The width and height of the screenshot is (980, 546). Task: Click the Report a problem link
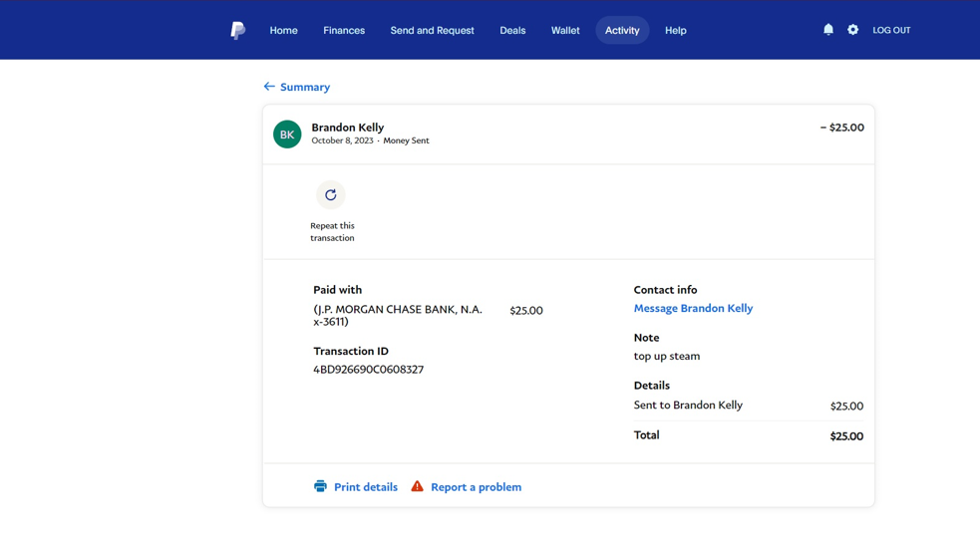[x=476, y=486]
